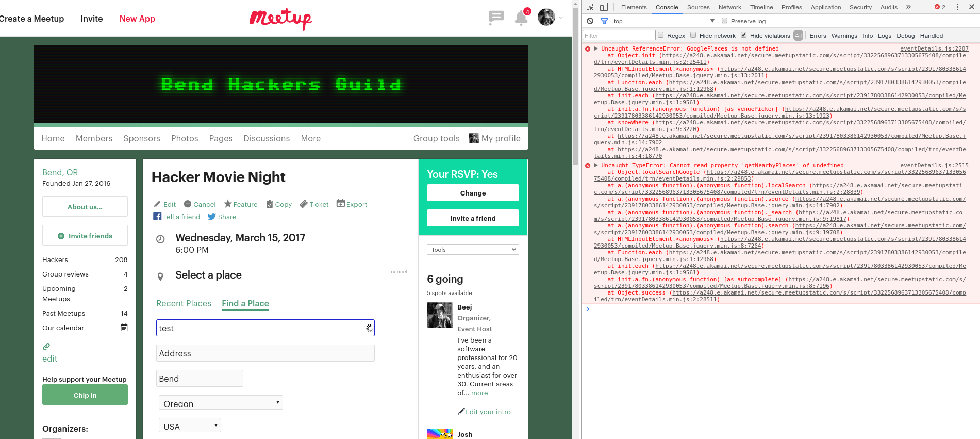980x439 pixels.
Task: Click the Copy clipboard icon
Action: coord(270,204)
